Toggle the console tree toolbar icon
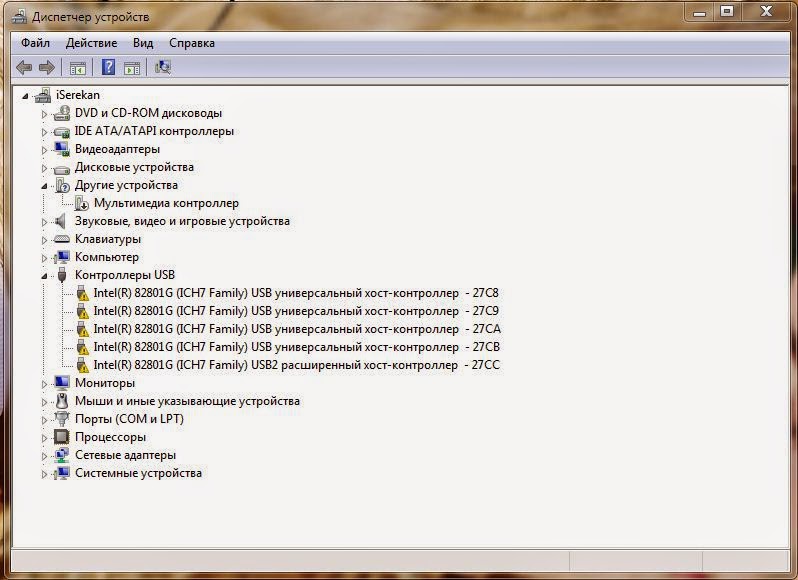 [77, 68]
